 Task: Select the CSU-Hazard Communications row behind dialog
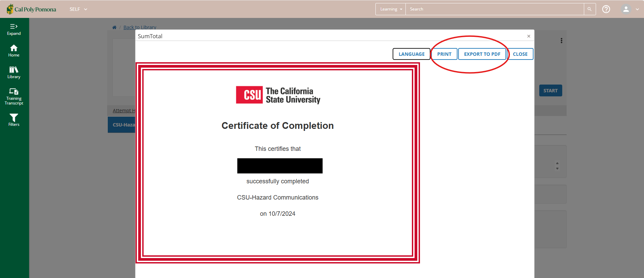[x=122, y=125]
